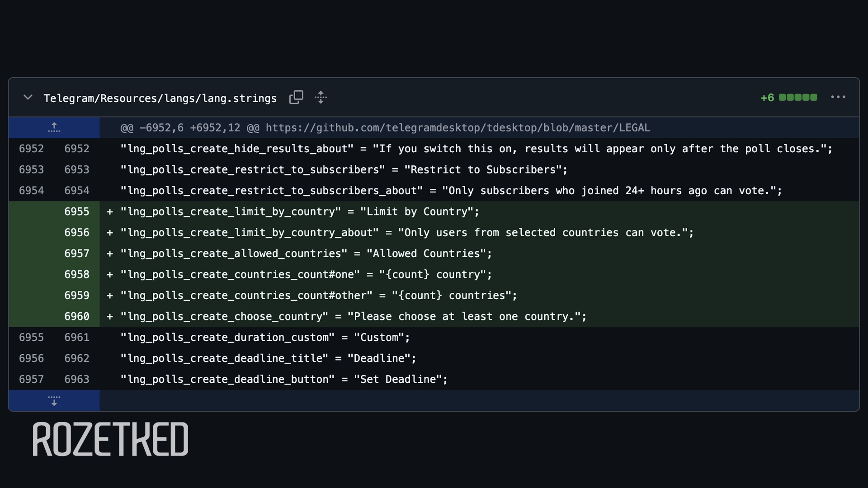Click the countries_count#other added line
Screen dimensions: 868x488
point(318,296)
